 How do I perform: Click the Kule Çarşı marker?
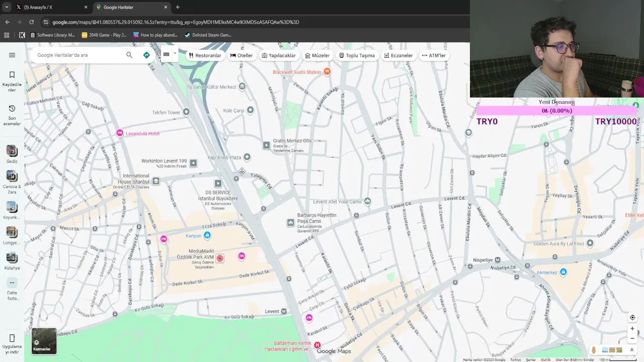[250, 110]
